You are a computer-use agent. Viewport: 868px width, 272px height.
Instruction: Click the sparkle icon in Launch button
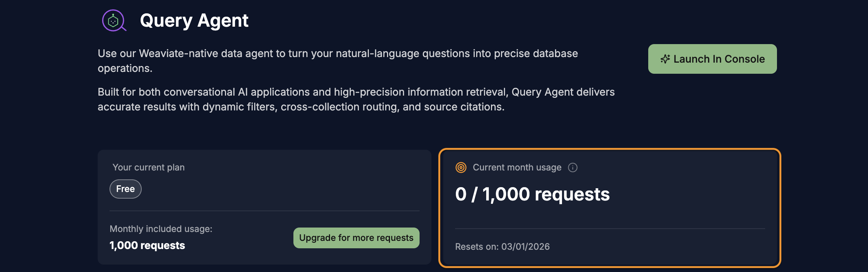click(x=665, y=59)
